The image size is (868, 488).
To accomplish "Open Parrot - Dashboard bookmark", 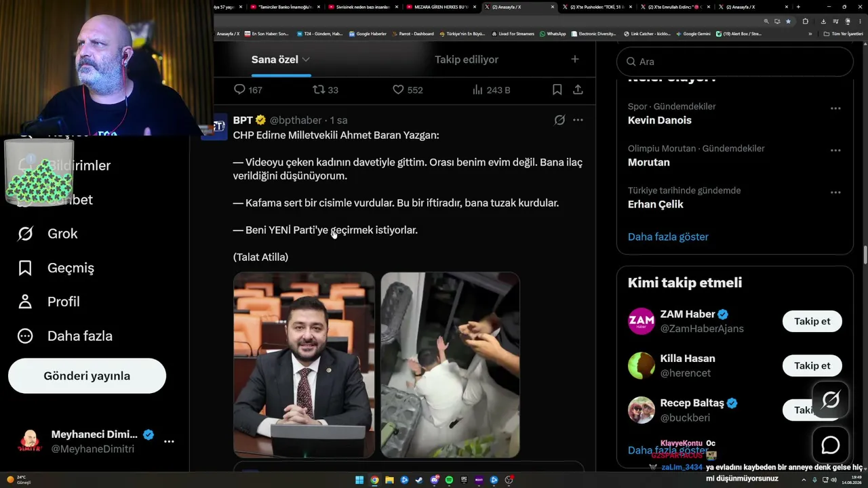I will (x=412, y=34).
